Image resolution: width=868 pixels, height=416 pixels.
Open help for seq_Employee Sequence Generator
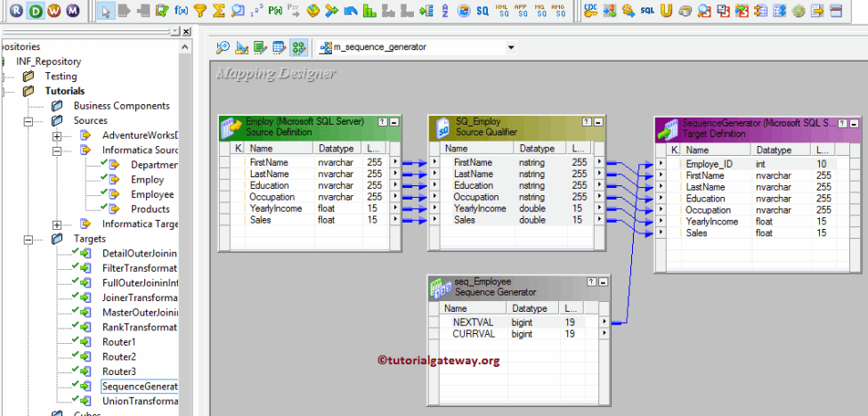592,282
